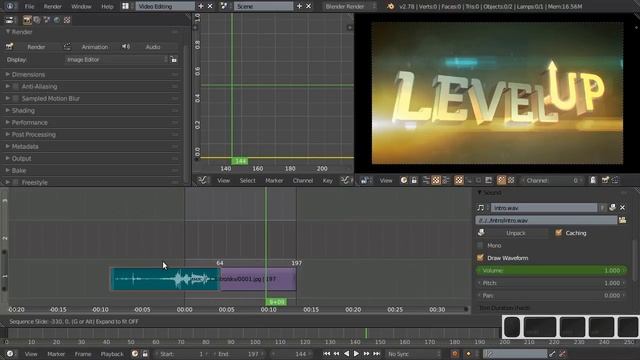Open the graph editor Channel menu
Screen dimensions: 640x360
point(303,180)
